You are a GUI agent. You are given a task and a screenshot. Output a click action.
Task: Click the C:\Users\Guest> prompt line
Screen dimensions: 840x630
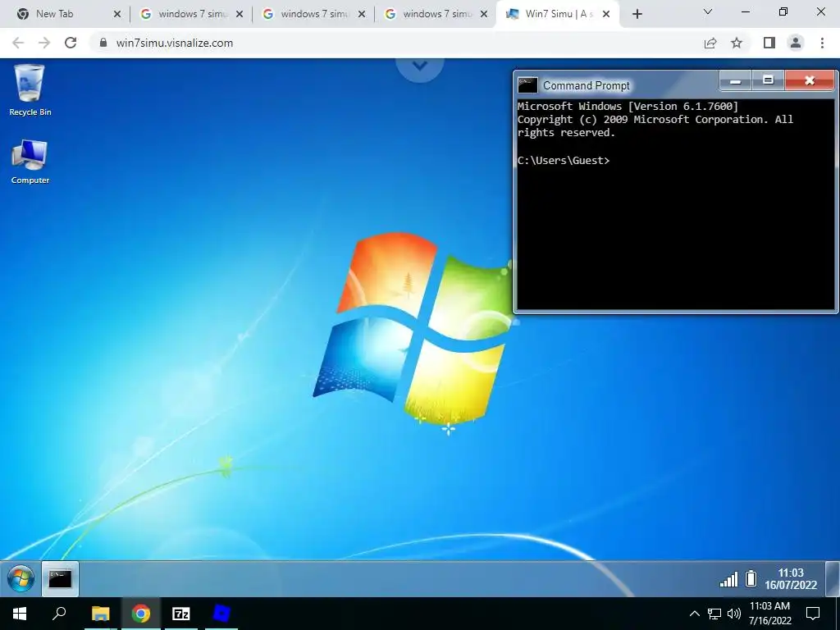[564, 161]
